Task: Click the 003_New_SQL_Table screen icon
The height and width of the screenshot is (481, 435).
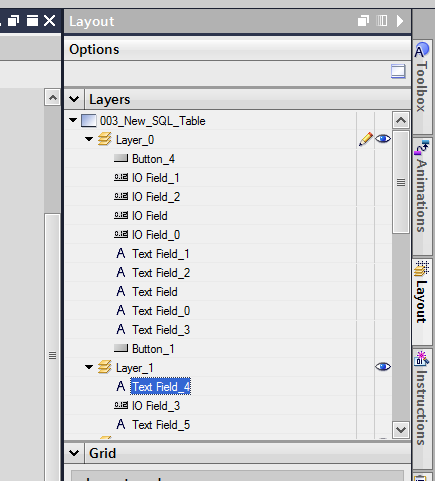Action: coord(88,120)
